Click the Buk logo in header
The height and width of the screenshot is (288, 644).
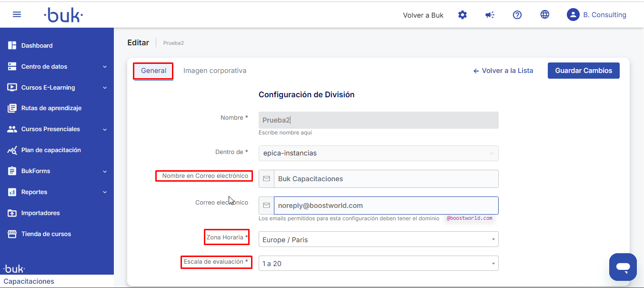coord(63,15)
